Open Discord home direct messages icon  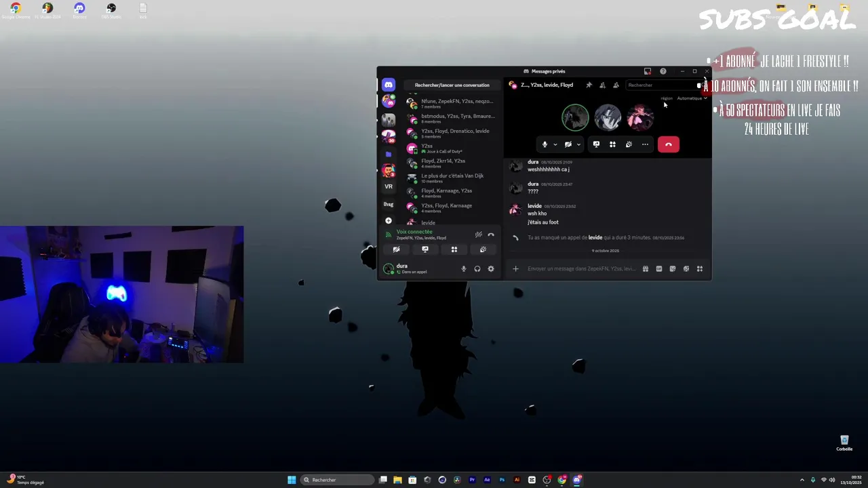coord(389,85)
